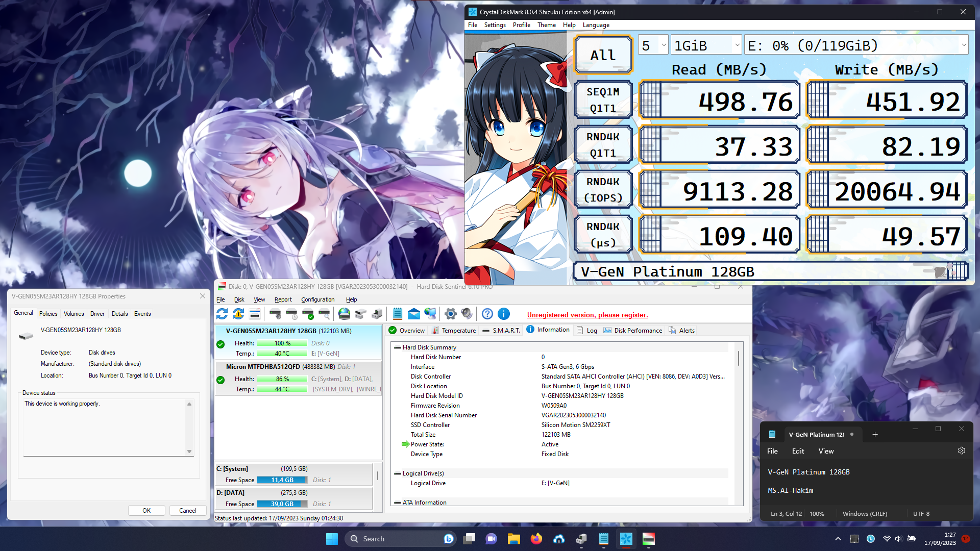Open the Log tab in Sentinel
Viewport: 980px width, 551px height.
point(586,331)
